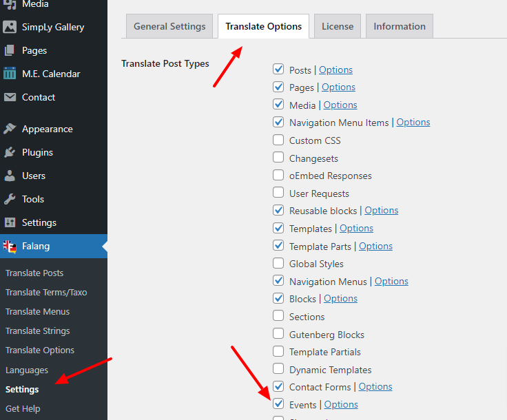The image size is (507, 420).
Task: Uncheck the Events post type checkbox
Action: [278, 404]
